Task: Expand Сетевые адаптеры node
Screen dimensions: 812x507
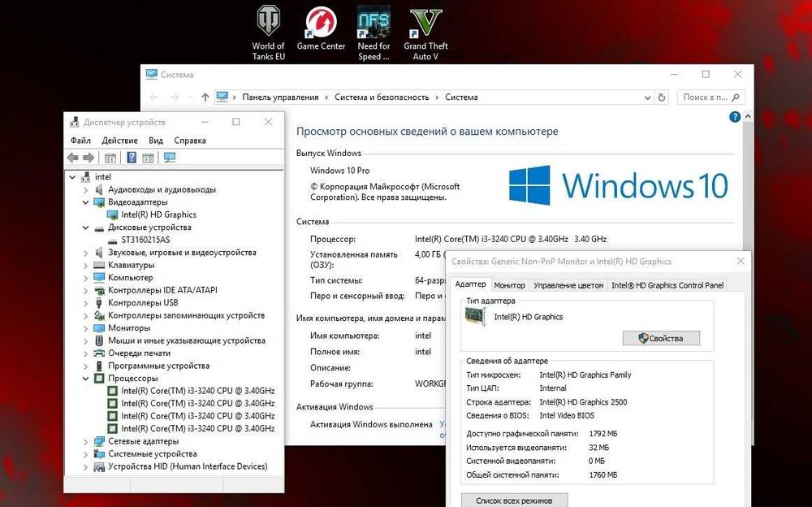Action: coord(85,441)
